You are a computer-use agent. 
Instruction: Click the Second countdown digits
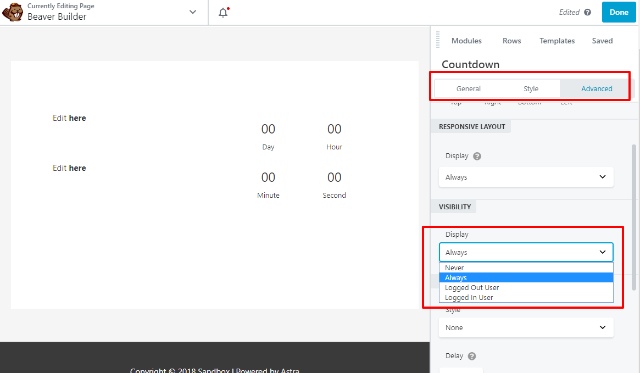[334, 177]
